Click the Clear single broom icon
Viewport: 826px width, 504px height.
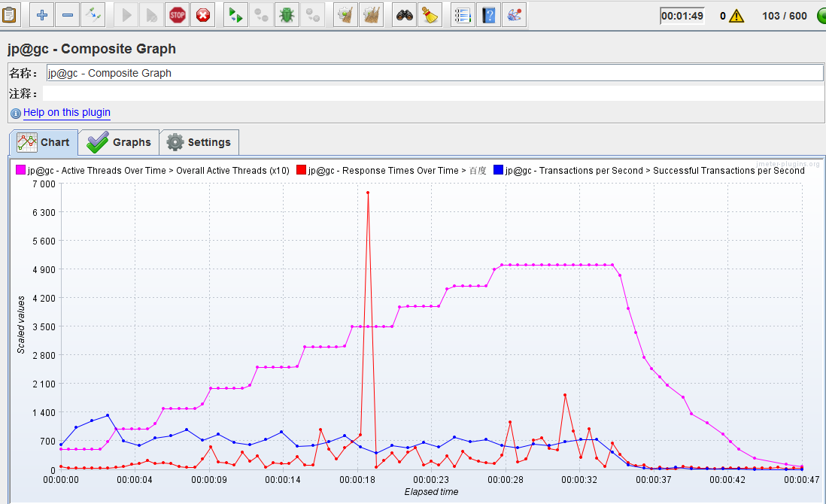tap(345, 15)
